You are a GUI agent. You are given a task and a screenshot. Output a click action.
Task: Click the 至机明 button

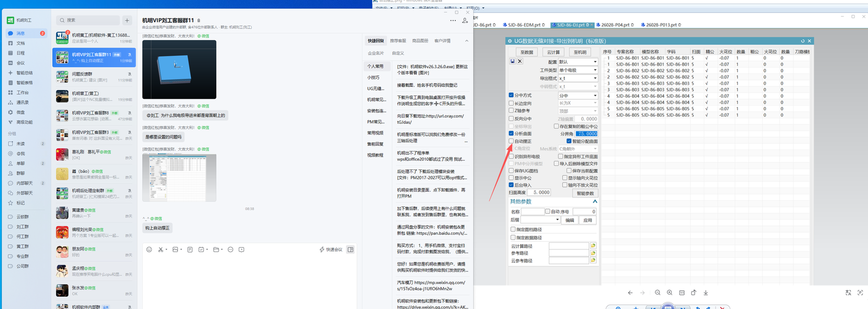click(580, 52)
